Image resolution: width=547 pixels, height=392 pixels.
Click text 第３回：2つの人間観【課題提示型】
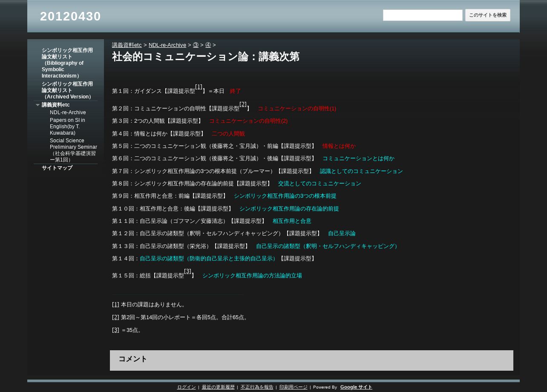(x=157, y=121)
